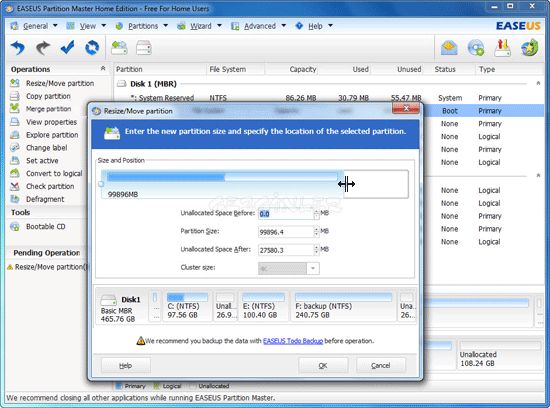Click Cancel in the Resize/Move dialog
The height and width of the screenshot is (408, 550).
(381, 366)
